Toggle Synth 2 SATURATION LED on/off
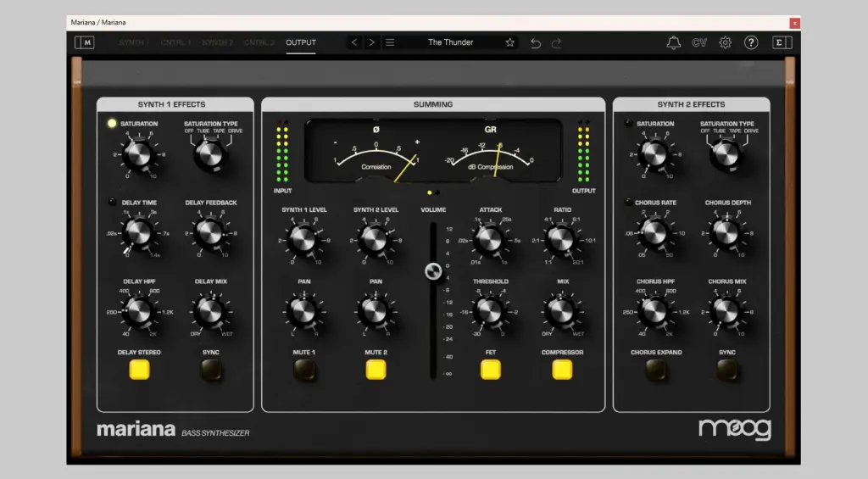The height and width of the screenshot is (479, 868). 628,123
